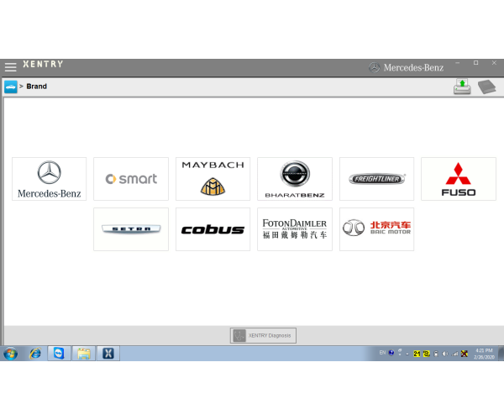This screenshot has width=504, height=420.
Task: Show hidden tray icons arrow
Action: (x=407, y=354)
